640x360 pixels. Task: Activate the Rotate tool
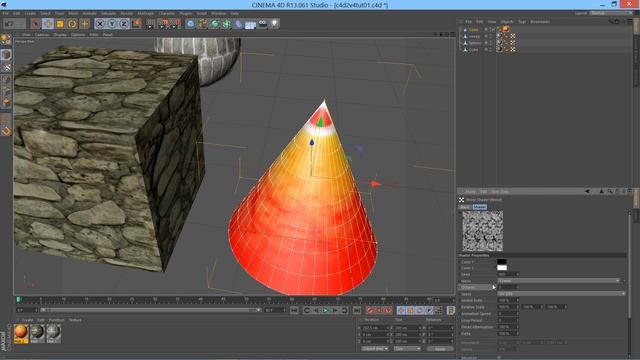[x=72, y=24]
